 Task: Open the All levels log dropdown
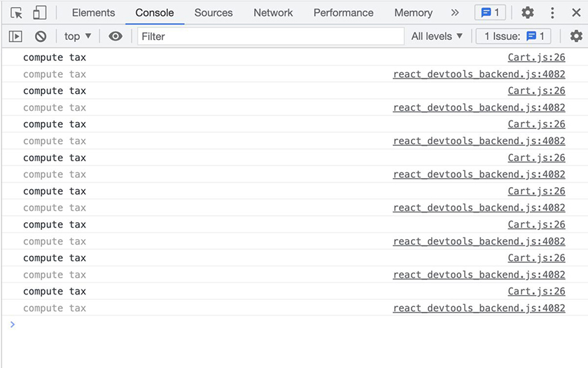(437, 36)
